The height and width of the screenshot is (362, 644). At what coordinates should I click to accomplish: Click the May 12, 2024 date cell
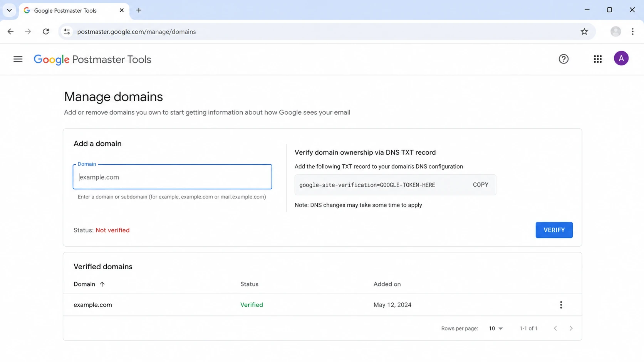click(392, 305)
